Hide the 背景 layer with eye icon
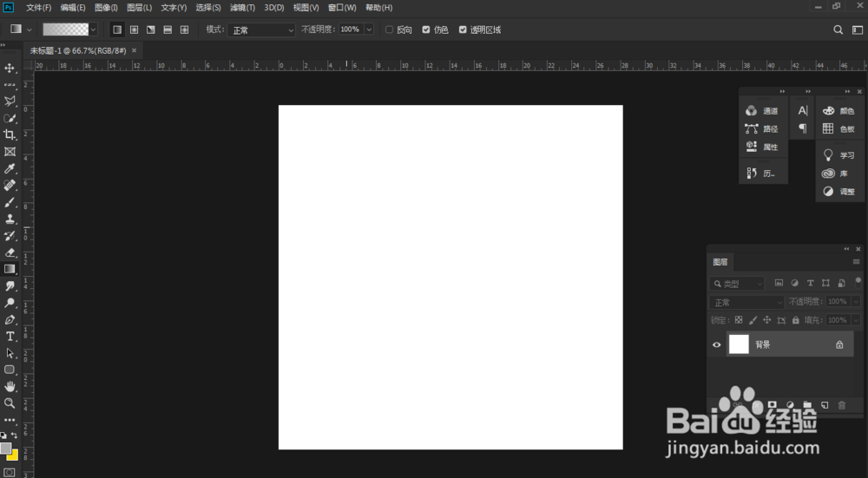This screenshot has width=868, height=478. [x=716, y=344]
